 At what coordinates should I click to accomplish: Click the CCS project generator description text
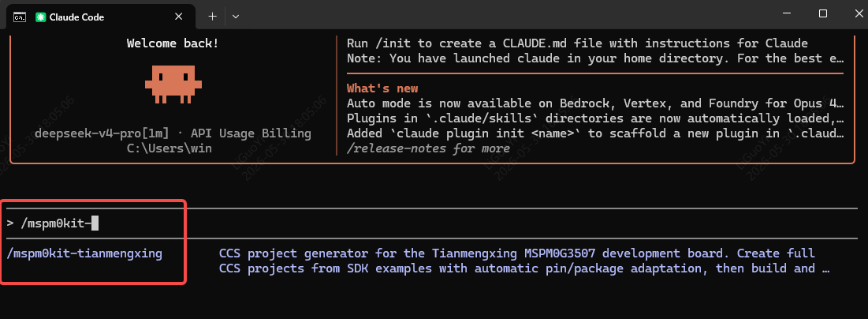524,261
